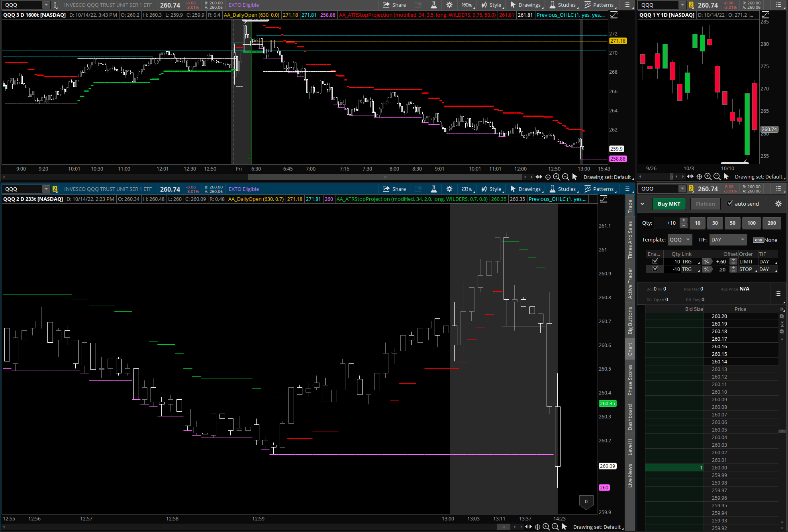
Task: Open the TIF DAY dropdown
Action: pyautogui.click(x=728, y=239)
